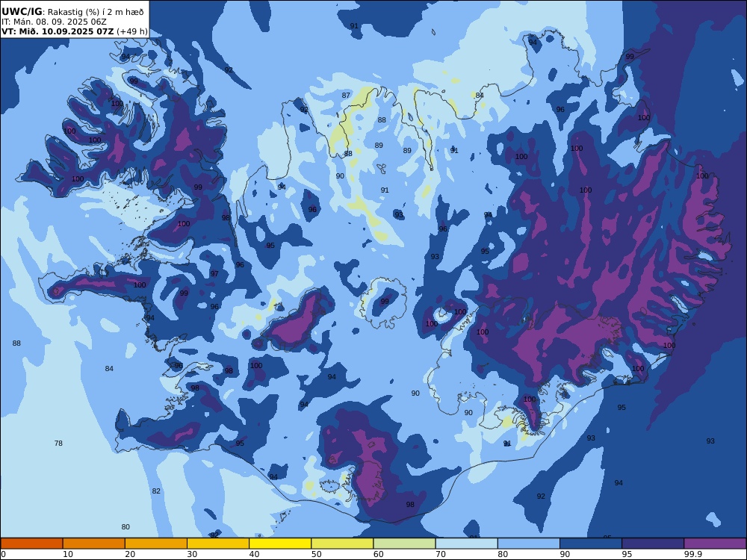Click the "Rakastig (%) í 2 m hæð" label
This screenshot has height=560, width=747.
tap(96, 13)
